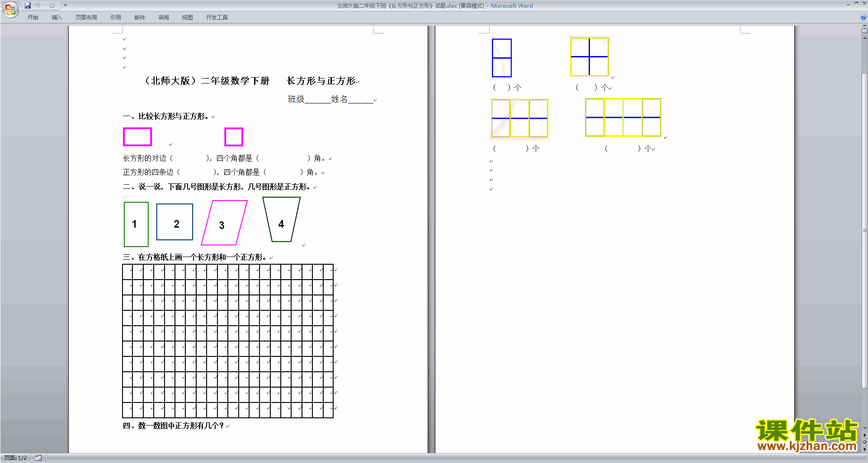Expand the Quick Access Toolbar customize menu

(65, 5)
